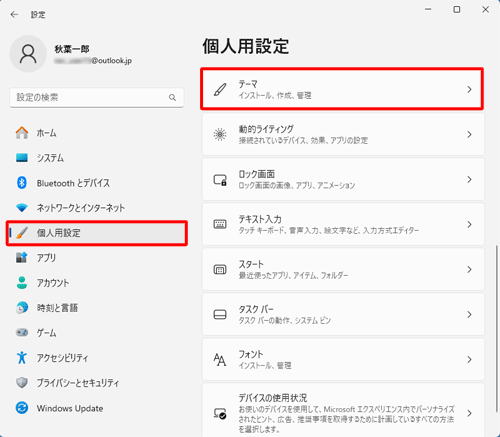Click the network Wi-Fi icon in the sidebar
Viewport: 500px width, 437px height.
(22, 208)
